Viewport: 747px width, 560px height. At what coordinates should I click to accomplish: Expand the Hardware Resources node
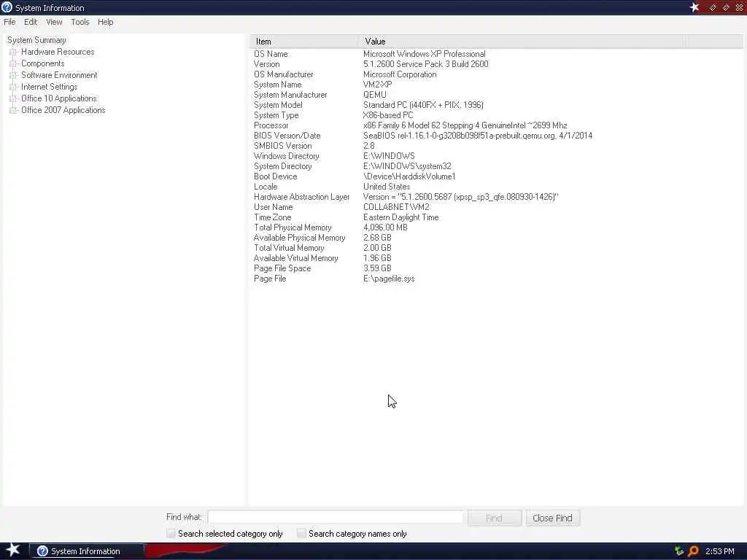[13, 52]
